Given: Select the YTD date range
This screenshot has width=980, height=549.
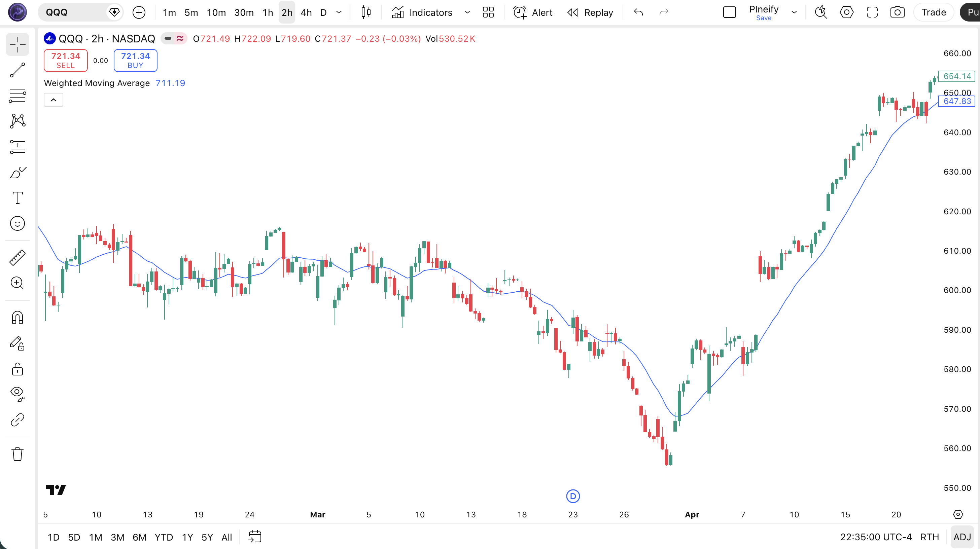Looking at the screenshot, I should [164, 537].
